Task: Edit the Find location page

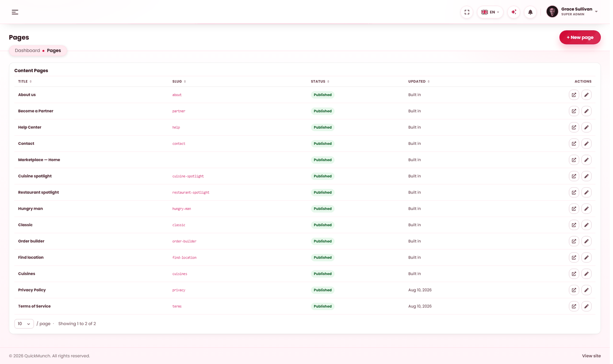Action: [586, 258]
